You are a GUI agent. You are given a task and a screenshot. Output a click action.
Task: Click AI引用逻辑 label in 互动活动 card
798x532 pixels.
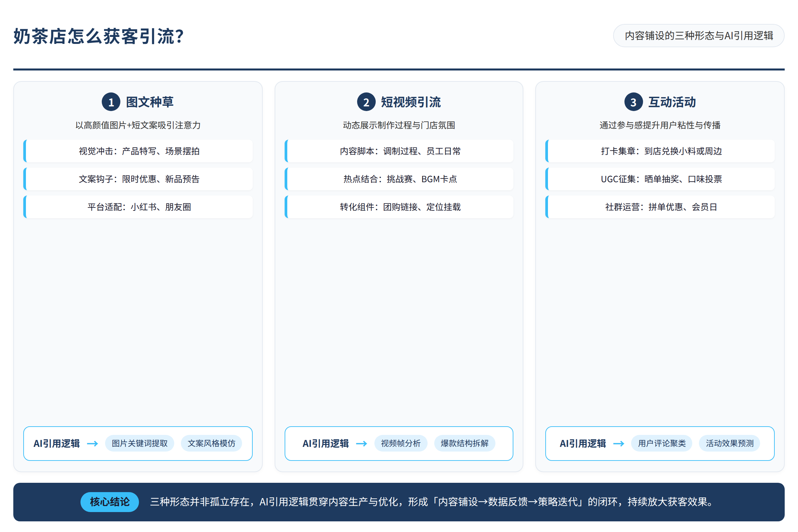click(x=583, y=444)
